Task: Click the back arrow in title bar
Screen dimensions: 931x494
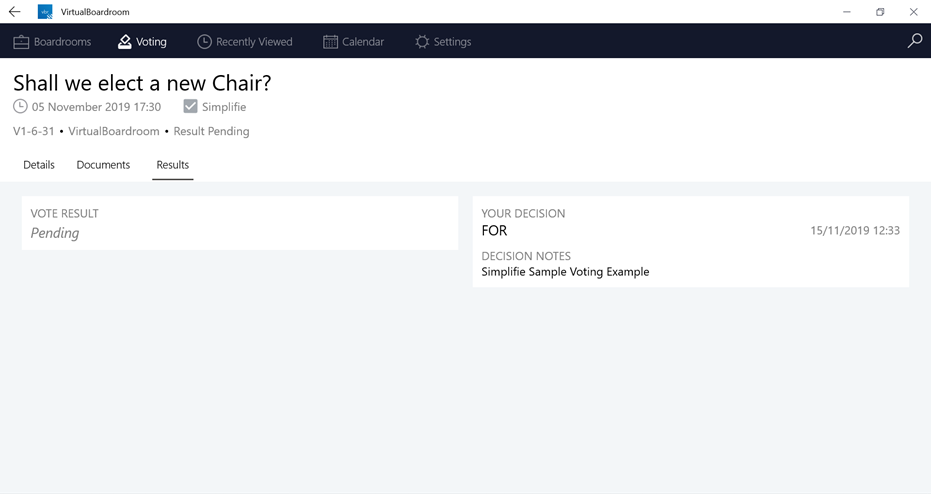Action: (14, 11)
